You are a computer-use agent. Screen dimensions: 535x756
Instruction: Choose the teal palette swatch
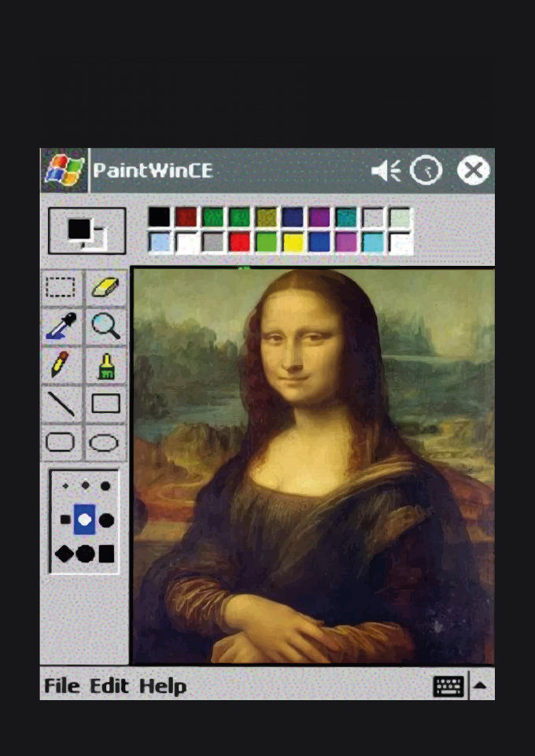[346, 217]
